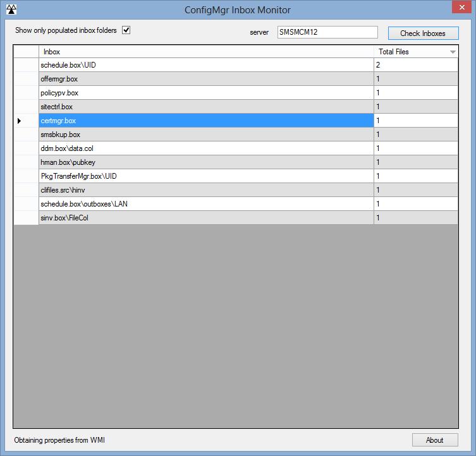
Task: Select the ddm.box\data.col inbox cell
Action: (206, 148)
